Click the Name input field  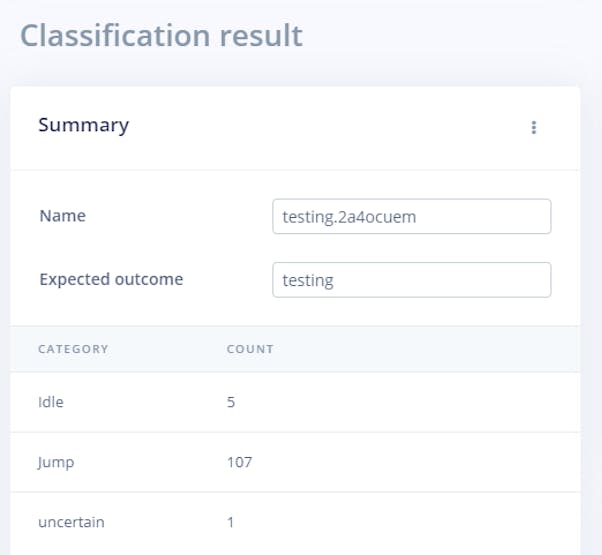(411, 216)
